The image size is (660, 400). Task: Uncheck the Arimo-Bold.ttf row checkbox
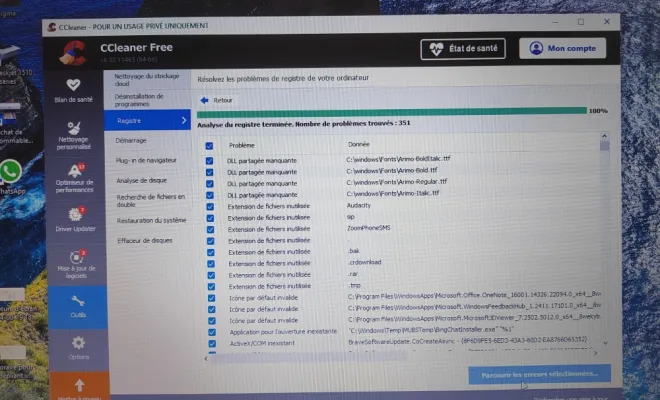point(209,172)
